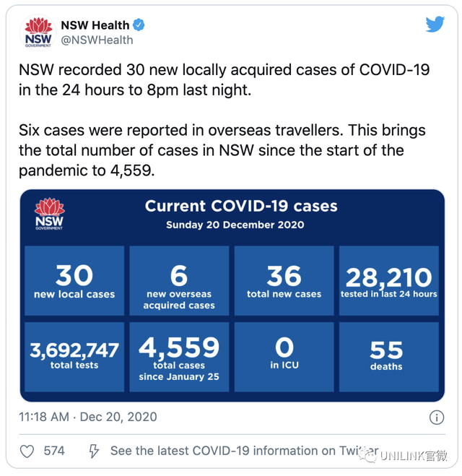This screenshot has height=476, width=462.
Task: Click the NSW Health profile avatar
Action: (x=38, y=33)
